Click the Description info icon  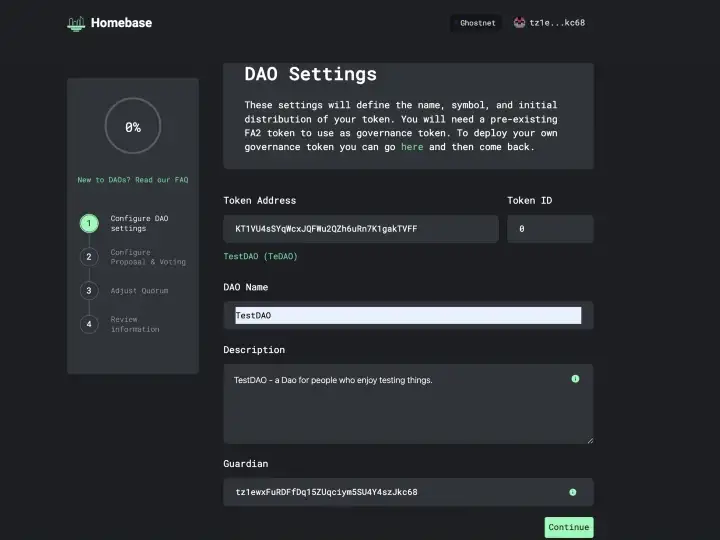coord(575,379)
